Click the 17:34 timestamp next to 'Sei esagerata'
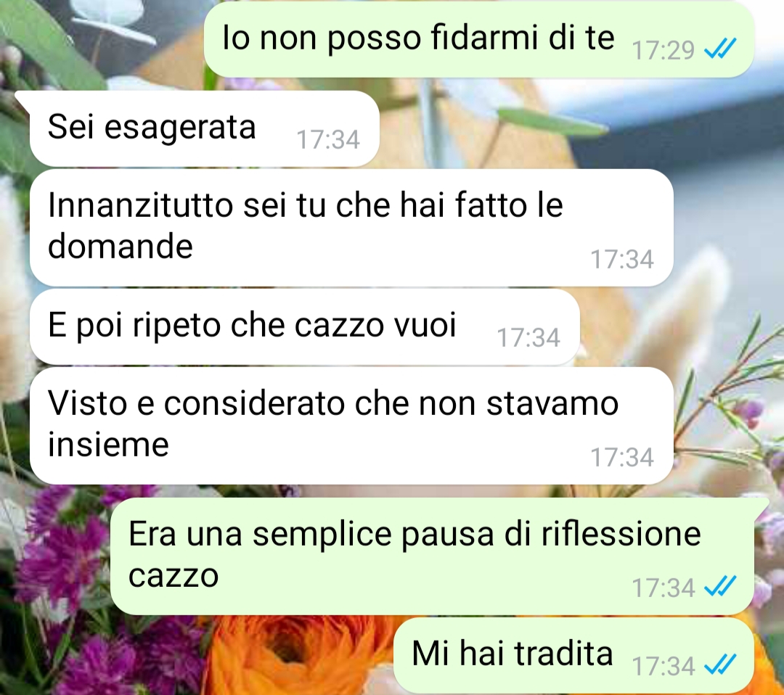The height and width of the screenshot is (695, 784). [328, 139]
